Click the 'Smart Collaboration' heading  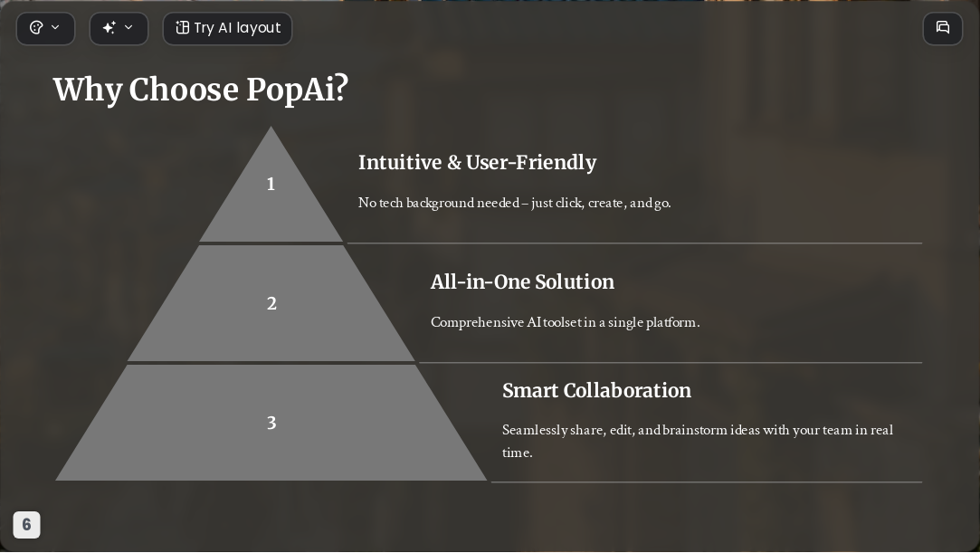point(597,390)
